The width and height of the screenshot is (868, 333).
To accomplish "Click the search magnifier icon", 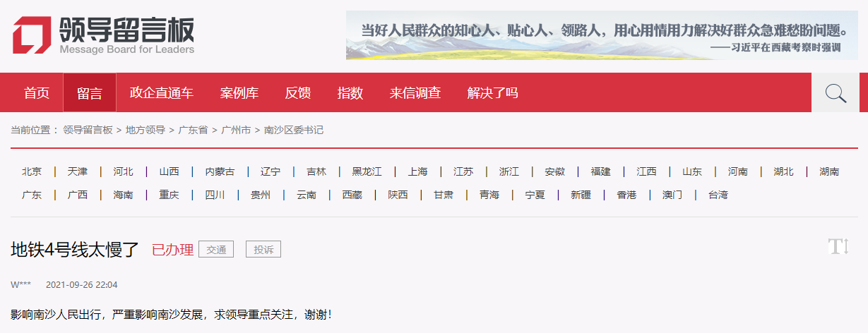I will (x=836, y=93).
